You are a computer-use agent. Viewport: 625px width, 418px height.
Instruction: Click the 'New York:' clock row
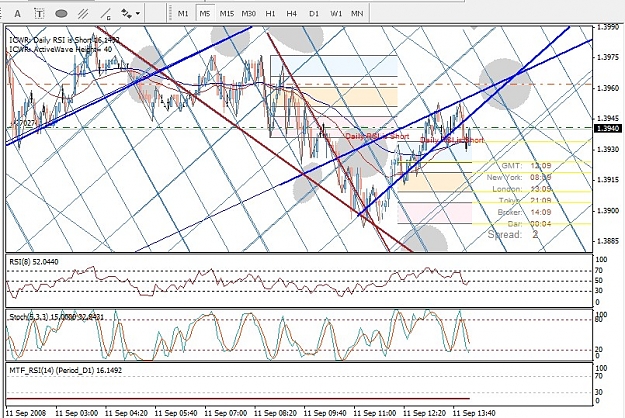point(519,177)
